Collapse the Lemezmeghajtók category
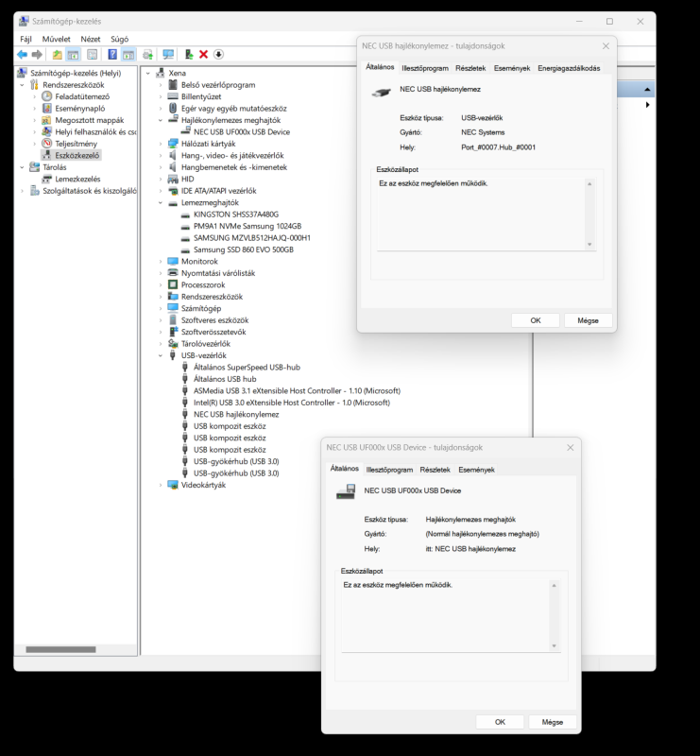This screenshot has width=700, height=756. (x=161, y=202)
